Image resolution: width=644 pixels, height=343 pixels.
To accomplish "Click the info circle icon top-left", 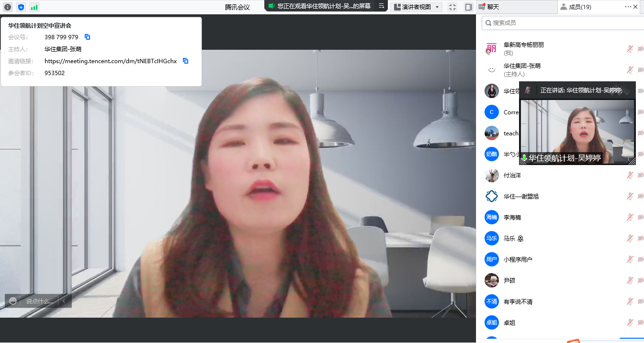I will click(7, 7).
